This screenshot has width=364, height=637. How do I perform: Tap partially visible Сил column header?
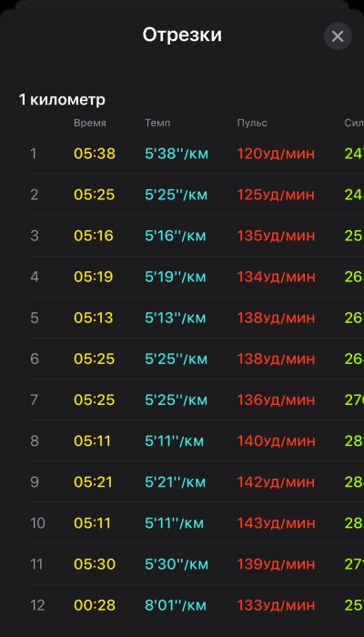(x=354, y=123)
